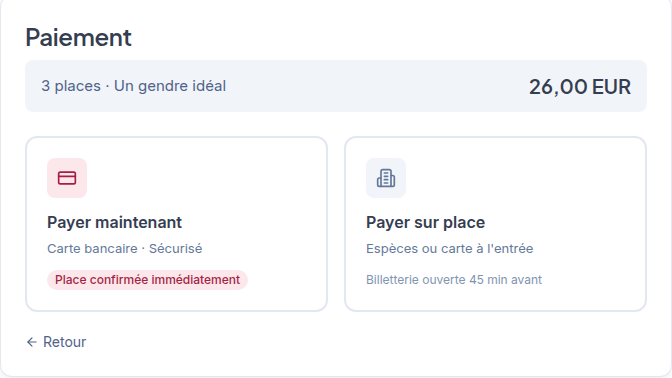Click the Carte bancaire · Sécurisé text
Screen dimensions: 672x378
tap(125, 249)
